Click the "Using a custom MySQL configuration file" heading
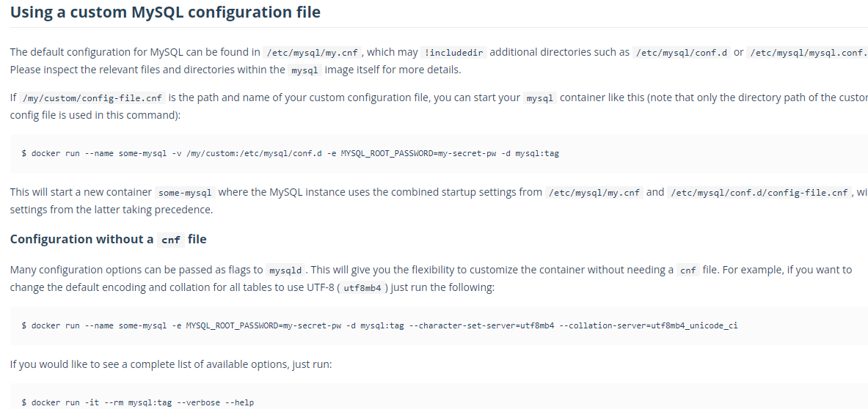 tap(165, 12)
